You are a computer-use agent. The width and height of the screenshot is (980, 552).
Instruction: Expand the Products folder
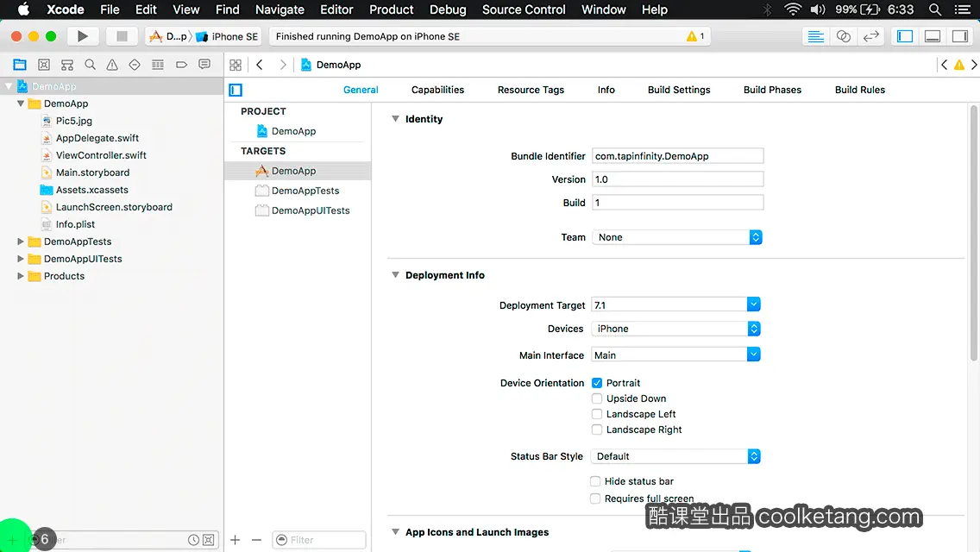[x=20, y=276]
